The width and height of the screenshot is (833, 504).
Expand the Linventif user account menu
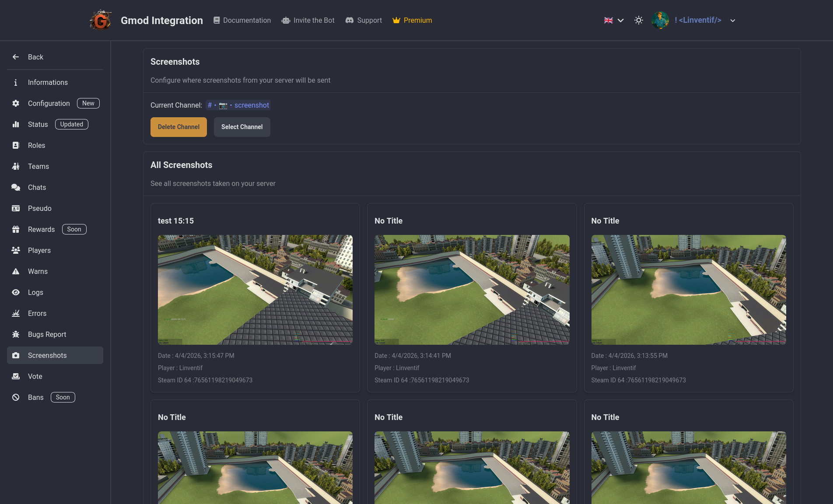(x=732, y=21)
